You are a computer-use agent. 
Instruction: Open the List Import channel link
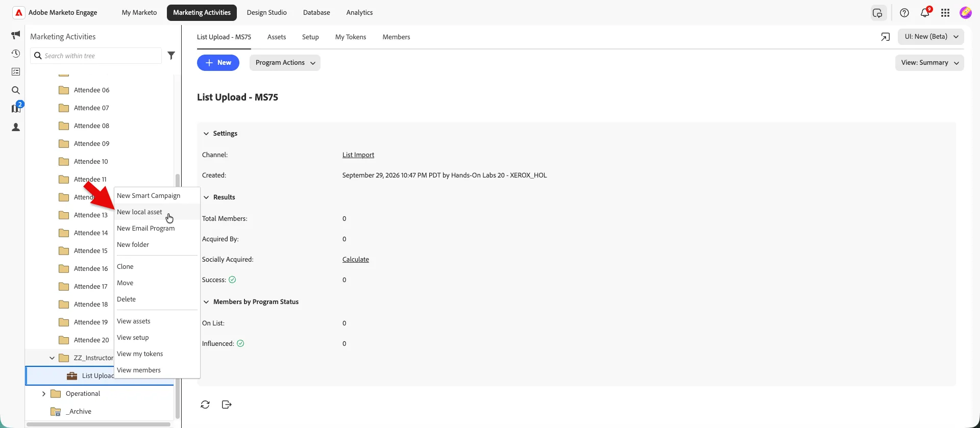(358, 155)
